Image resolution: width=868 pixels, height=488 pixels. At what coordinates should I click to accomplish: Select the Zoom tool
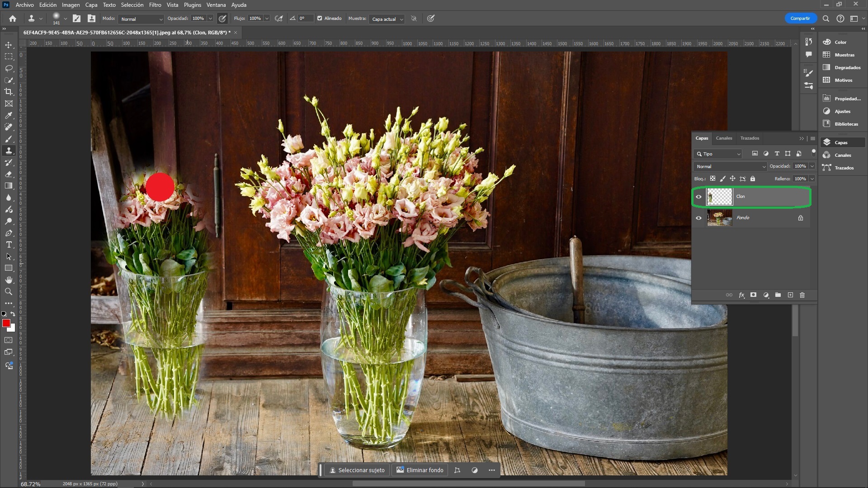(x=9, y=291)
